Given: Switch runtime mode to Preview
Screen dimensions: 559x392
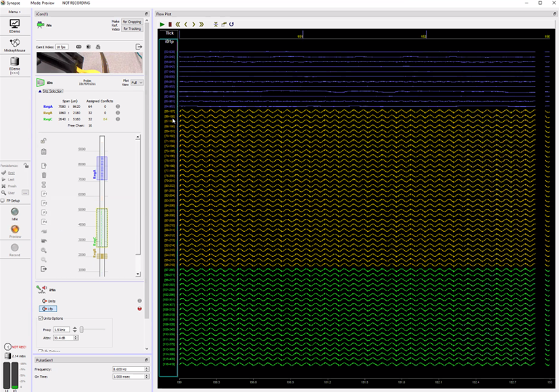Looking at the screenshot, I should 14,230.
